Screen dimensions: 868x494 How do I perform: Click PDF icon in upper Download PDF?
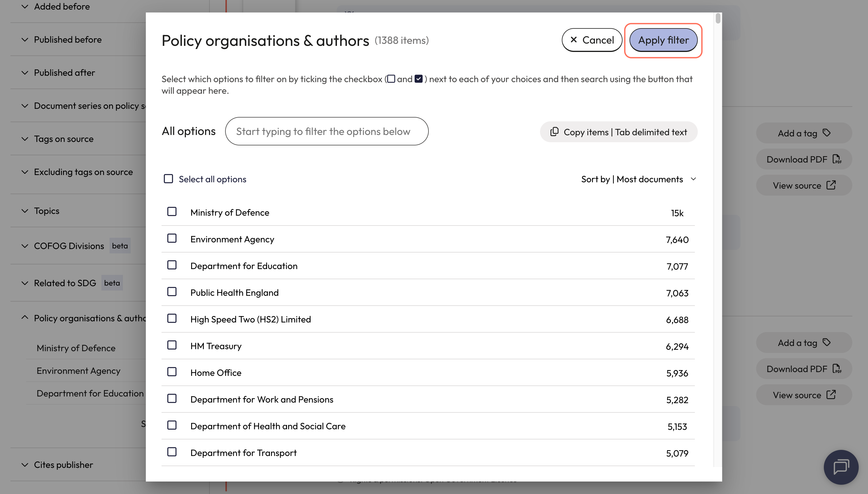coord(837,159)
